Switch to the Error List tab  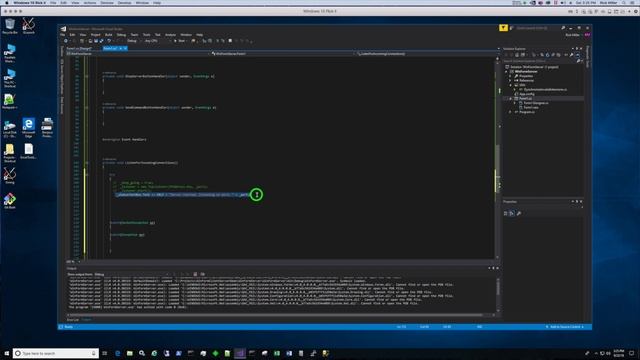tap(73, 320)
